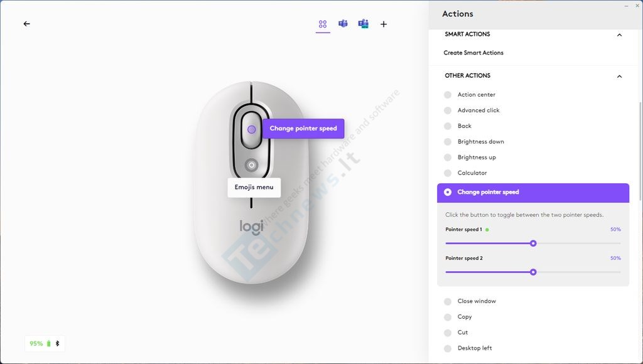Open Create Smart Actions
Image resolution: width=643 pixels, height=364 pixels.
(x=473, y=53)
